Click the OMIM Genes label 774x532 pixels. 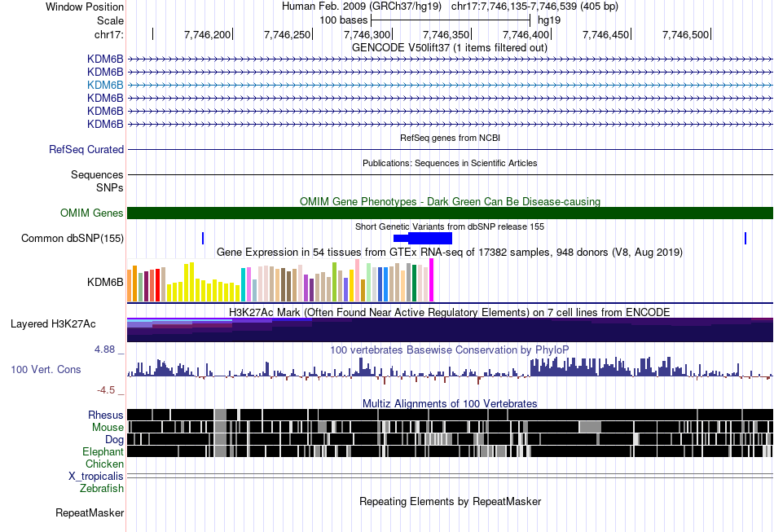[92, 213]
